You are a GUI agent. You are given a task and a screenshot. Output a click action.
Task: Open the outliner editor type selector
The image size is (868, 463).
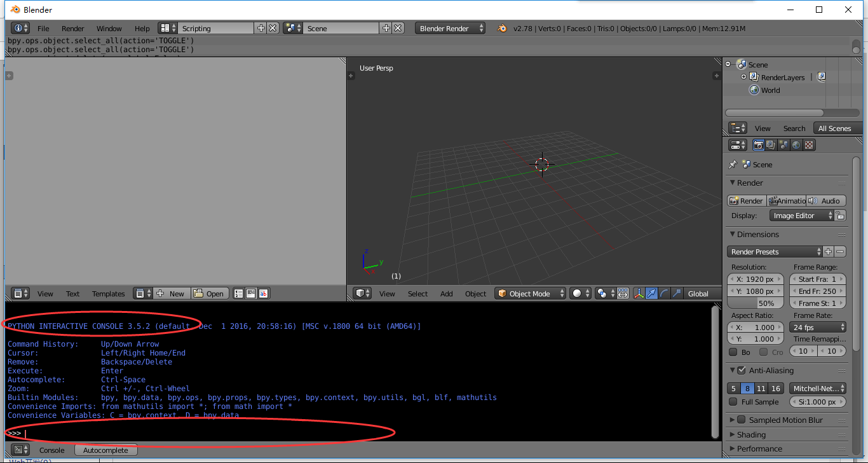tap(738, 128)
